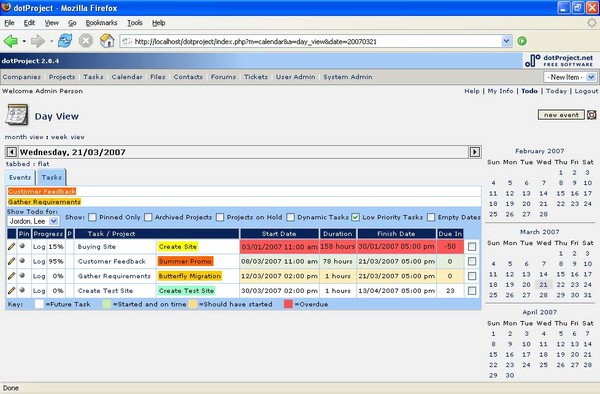Click Firefox home icon
The height and width of the screenshot is (394, 600).
pyautogui.click(x=107, y=41)
